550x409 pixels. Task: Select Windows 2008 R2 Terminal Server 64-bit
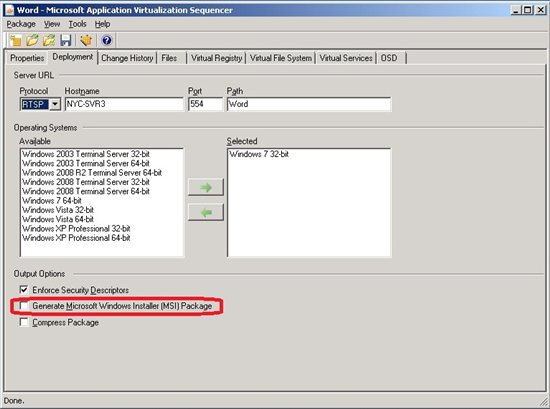point(92,173)
